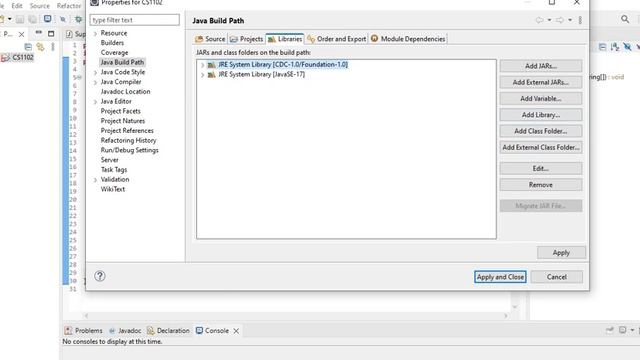This screenshot has width=640, height=360.
Task: Click the type filter text field
Action: pos(134,20)
